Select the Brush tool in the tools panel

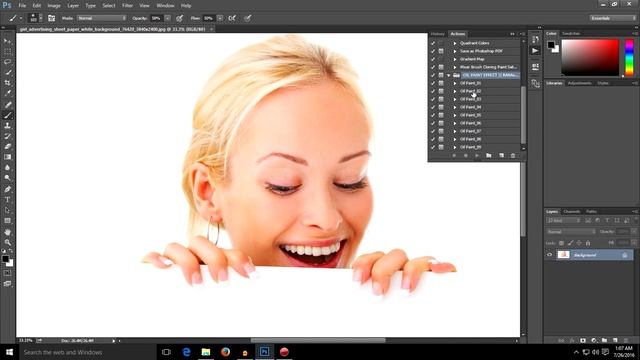point(7,116)
